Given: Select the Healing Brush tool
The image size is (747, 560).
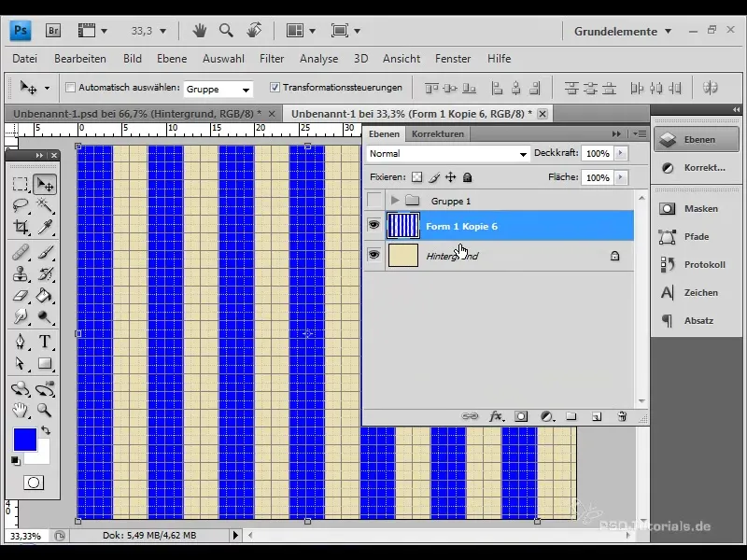Looking at the screenshot, I should (x=20, y=252).
